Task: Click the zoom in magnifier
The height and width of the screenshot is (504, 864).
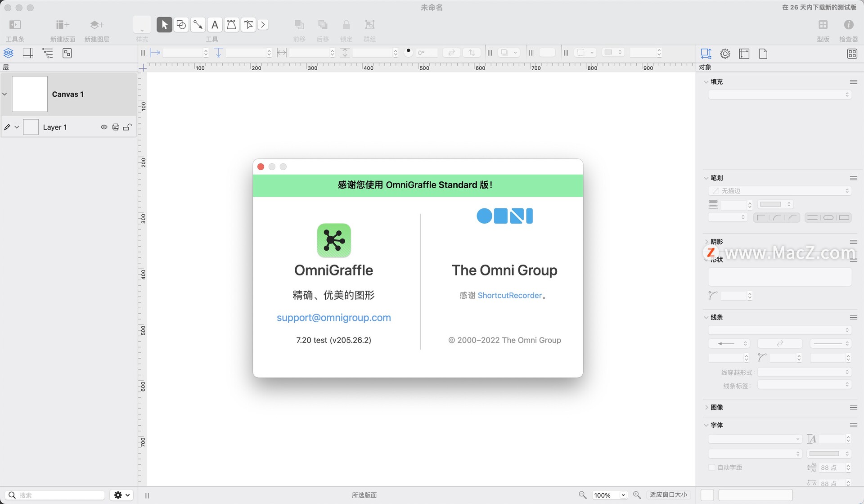Action: pyautogui.click(x=637, y=495)
